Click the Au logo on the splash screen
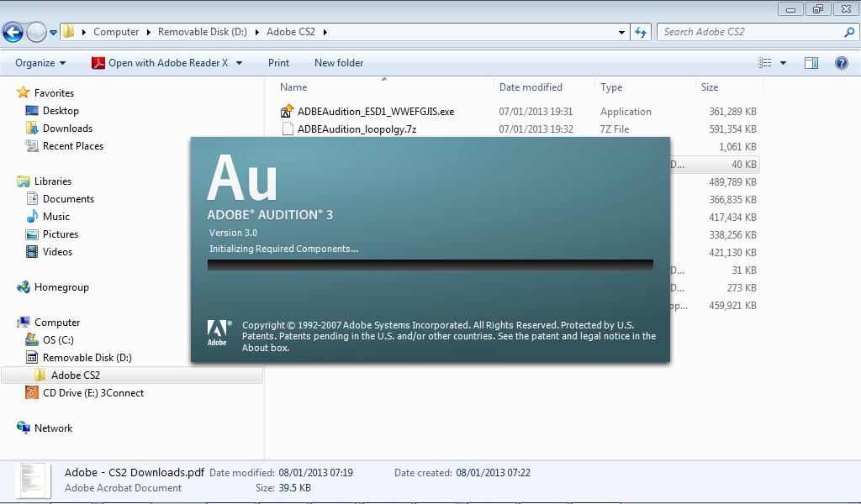The width and height of the screenshot is (861, 504). coord(242,178)
